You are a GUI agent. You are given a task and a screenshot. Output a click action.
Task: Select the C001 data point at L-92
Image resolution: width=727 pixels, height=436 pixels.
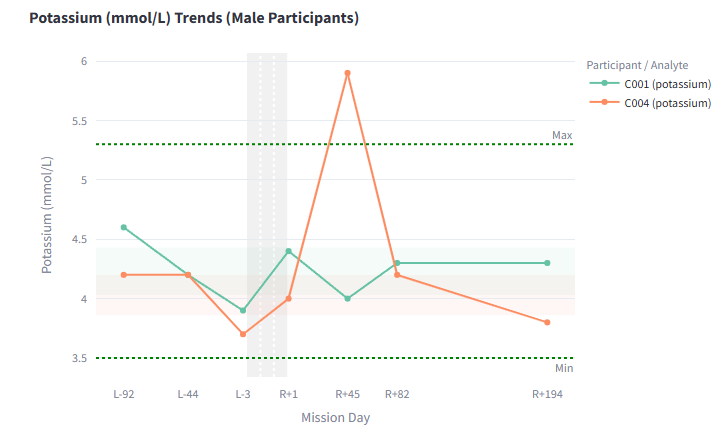pos(124,227)
